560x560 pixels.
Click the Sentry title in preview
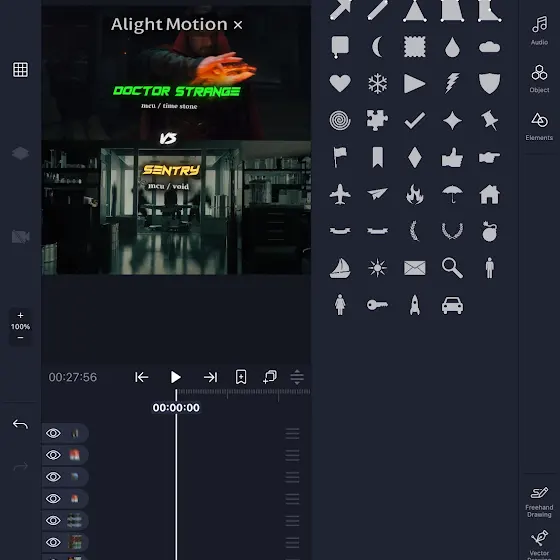[x=171, y=170]
